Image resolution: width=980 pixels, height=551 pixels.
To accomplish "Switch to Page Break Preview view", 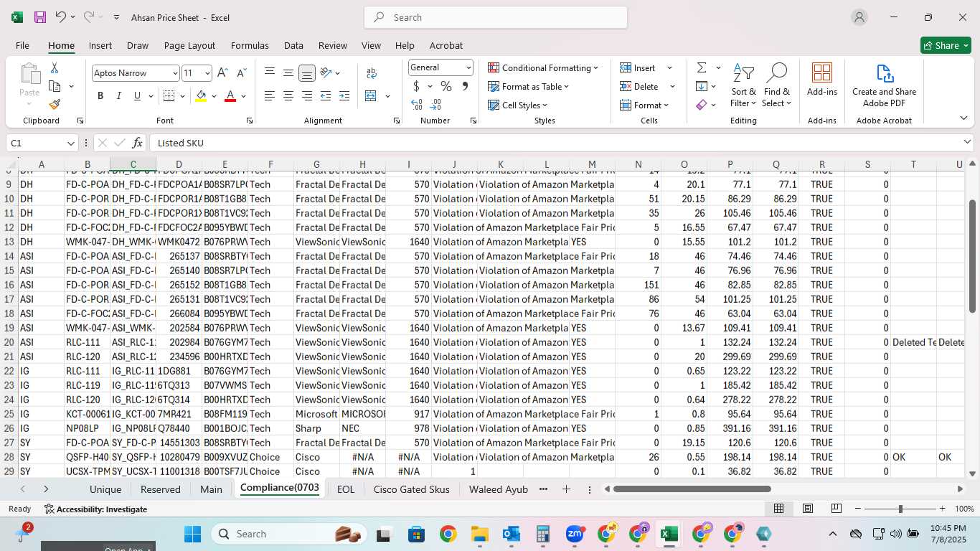I will (837, 509).
